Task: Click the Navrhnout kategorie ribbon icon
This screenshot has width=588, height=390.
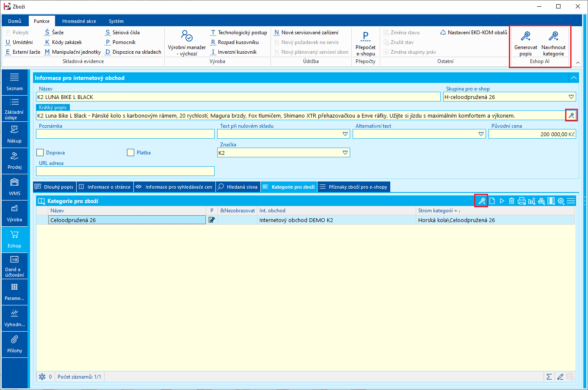Action: (x=553, y=36)
